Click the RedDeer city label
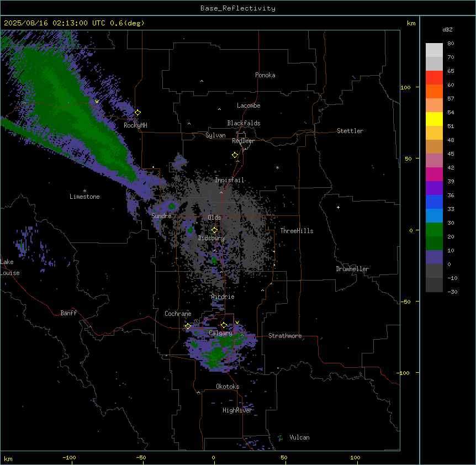476x465 pixels. [243, 141]
